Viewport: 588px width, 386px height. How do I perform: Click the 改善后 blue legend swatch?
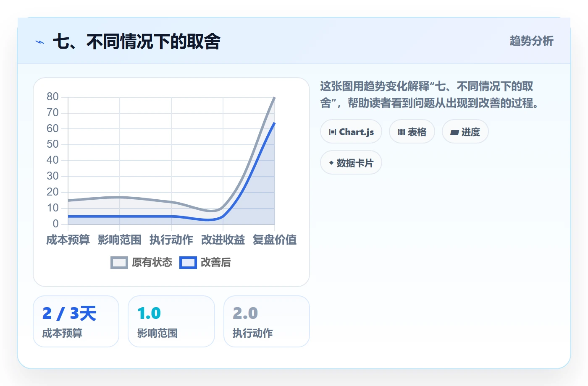point(188,263)
